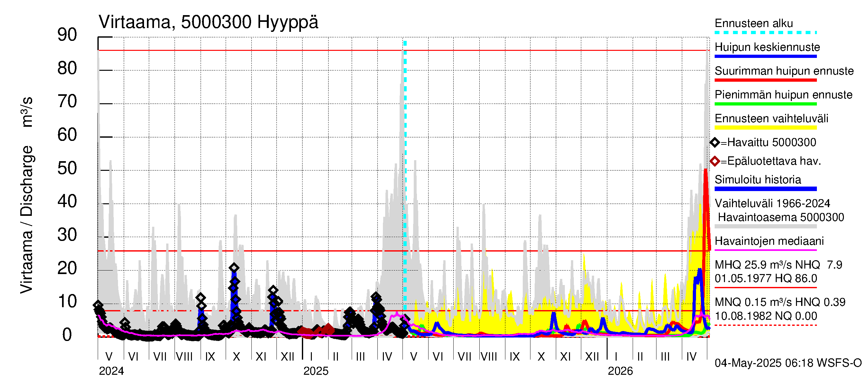Click the y-axis value 90

tap(67, 35)
